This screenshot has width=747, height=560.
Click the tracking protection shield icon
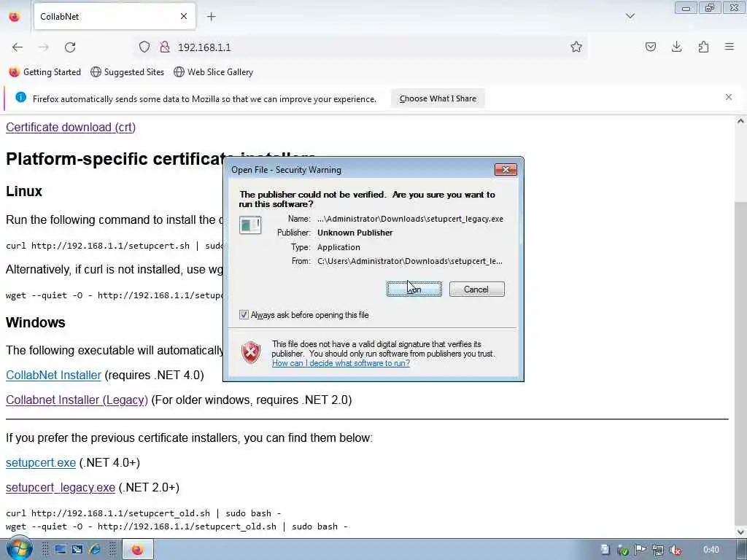144,47
